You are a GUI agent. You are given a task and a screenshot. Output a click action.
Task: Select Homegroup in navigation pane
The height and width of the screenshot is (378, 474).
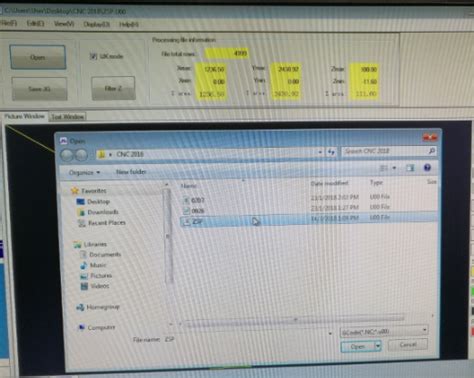tap(98, 307)
